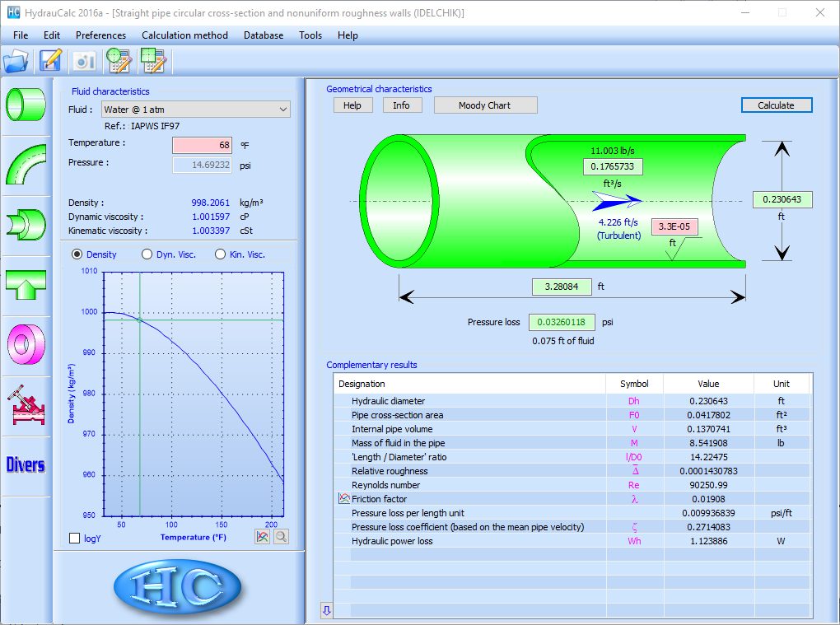Select the Density graph radio button
The image size is (840, 625).
coord(77,254)
